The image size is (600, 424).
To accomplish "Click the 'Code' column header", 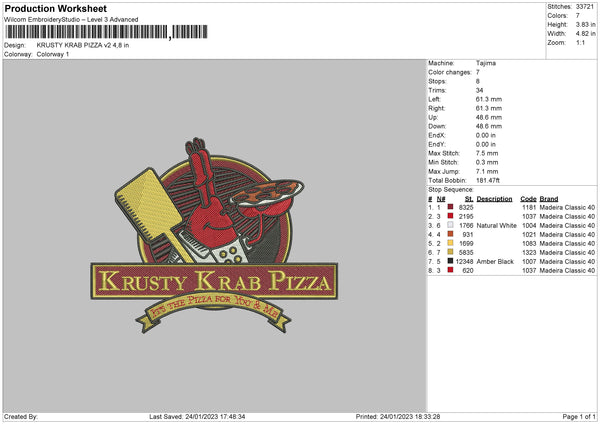I will (528, 199).
